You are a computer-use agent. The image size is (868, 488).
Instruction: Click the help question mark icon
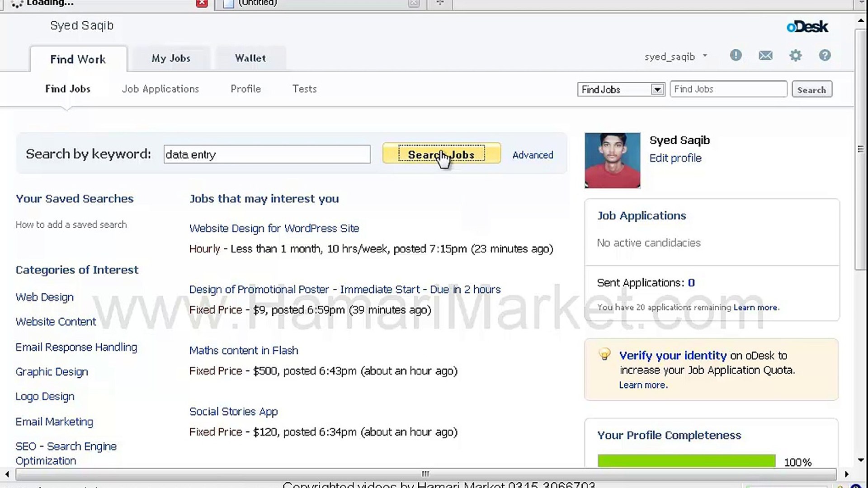click(825, 55)
